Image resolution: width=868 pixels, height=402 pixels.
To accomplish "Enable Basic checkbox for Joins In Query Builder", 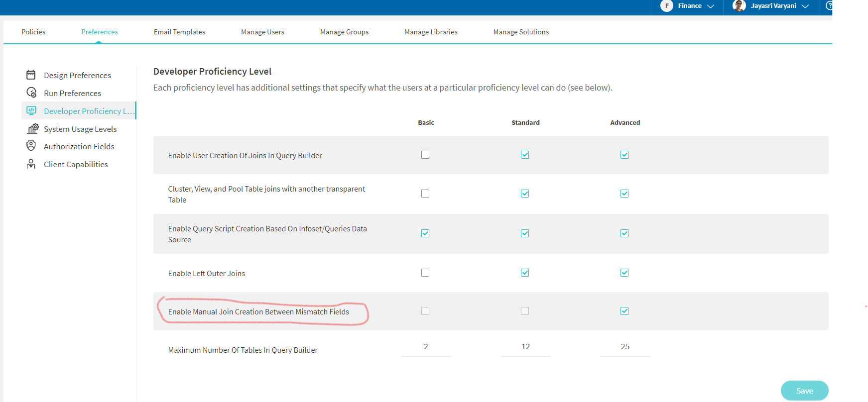I will point(425,155).
